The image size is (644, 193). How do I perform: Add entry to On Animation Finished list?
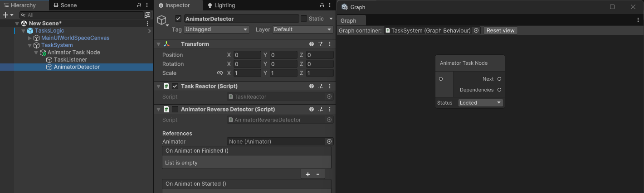pos(307,174)
